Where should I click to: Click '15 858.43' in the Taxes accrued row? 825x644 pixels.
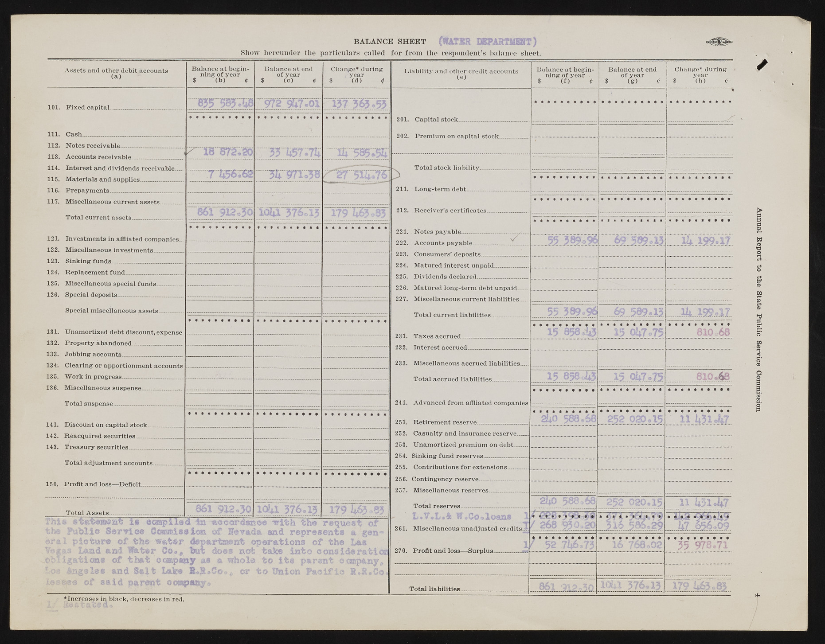[x=571, y=332]
